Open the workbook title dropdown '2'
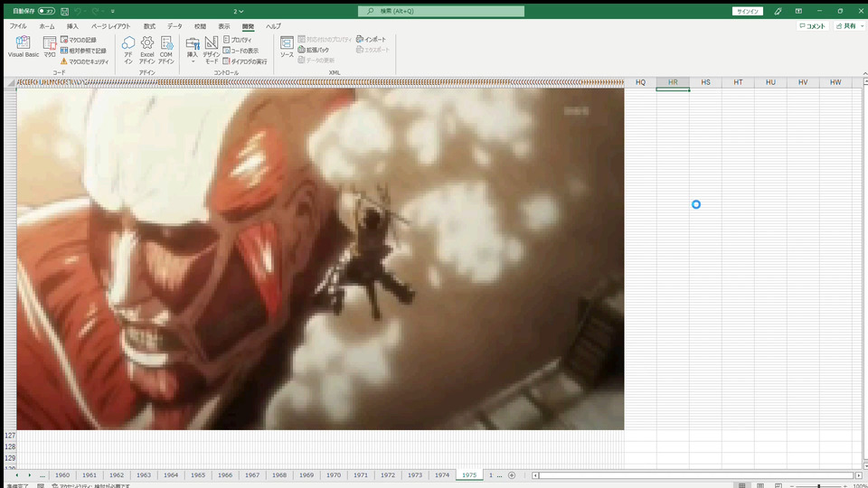 238,11
